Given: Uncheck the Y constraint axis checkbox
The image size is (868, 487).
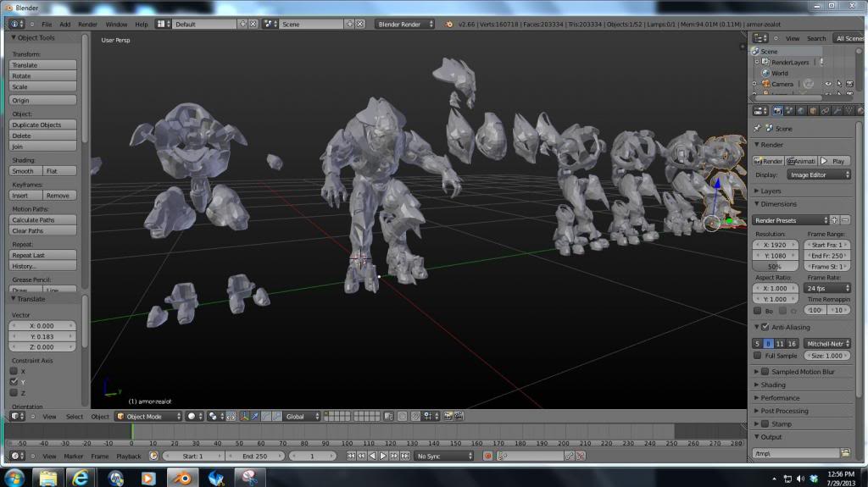Looking at the screenshot, I should pyautogui.click(x=14, y=382).
